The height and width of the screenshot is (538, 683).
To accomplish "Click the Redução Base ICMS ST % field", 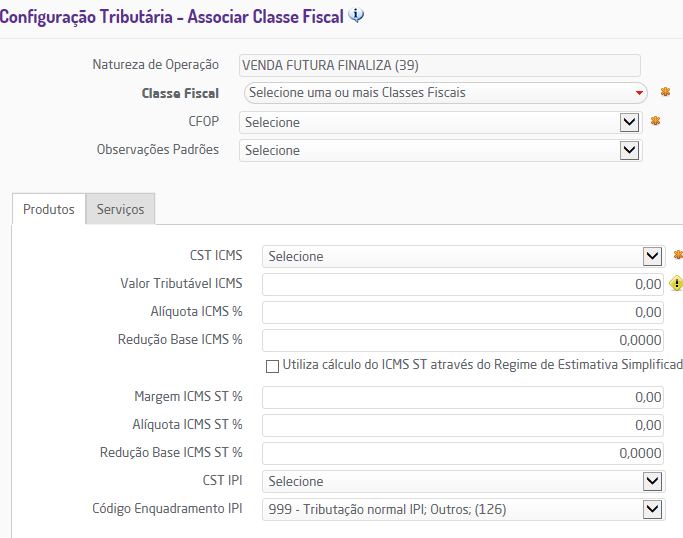I will tap(462, 453).
